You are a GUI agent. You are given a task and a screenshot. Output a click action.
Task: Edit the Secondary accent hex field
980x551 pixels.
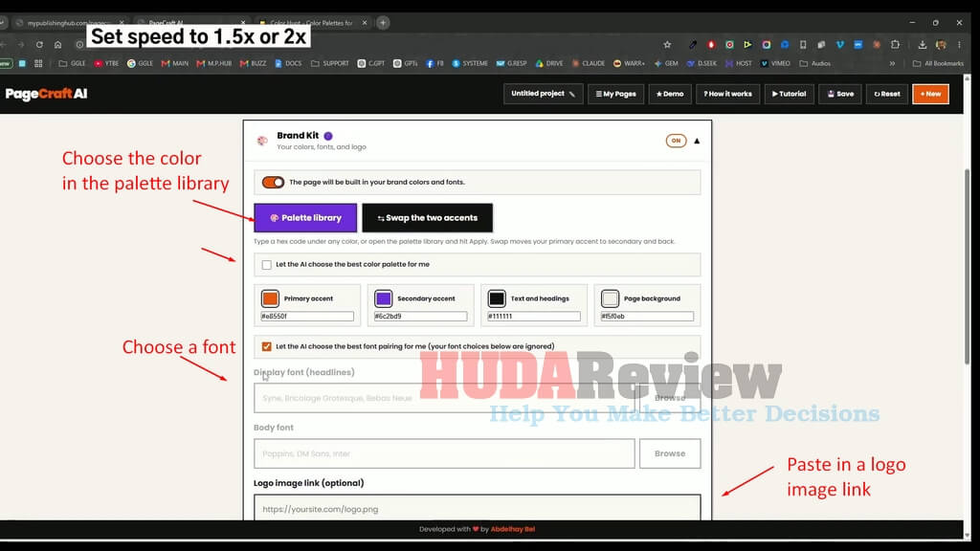(421, 317)
